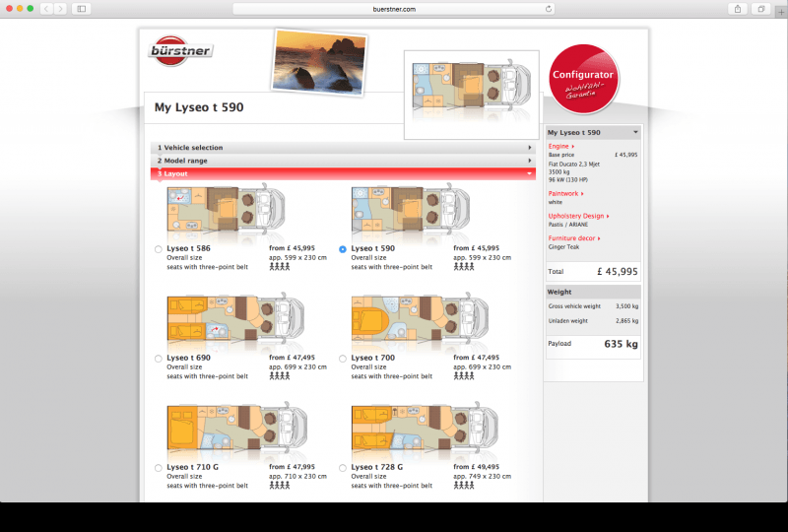Toggle the Safari sidebar button
Image resolution: width=788 pixels, height=532 pixels.
[82, 9]
